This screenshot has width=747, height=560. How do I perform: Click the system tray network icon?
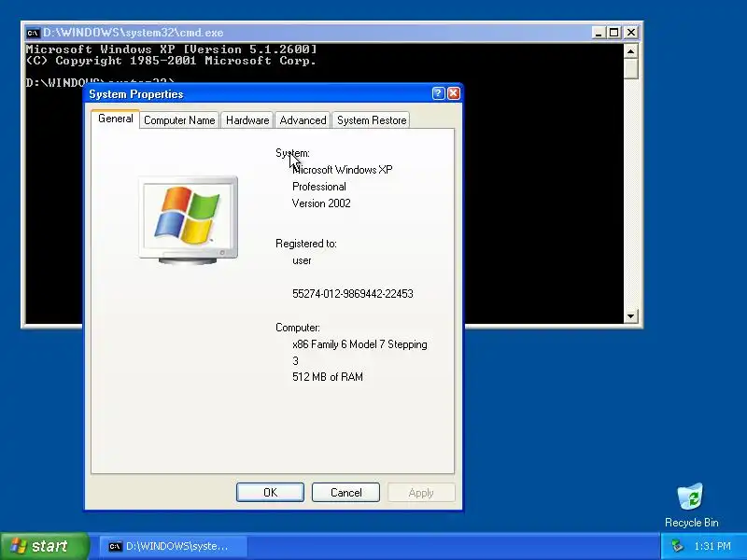(677, 546)
